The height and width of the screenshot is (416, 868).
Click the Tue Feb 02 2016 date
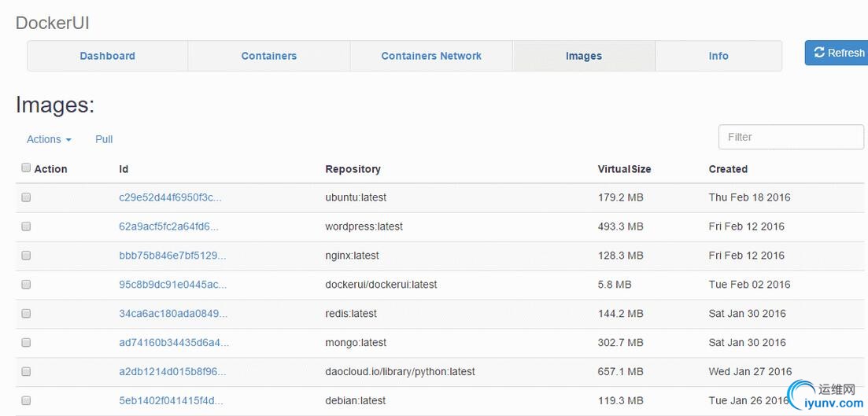click(x=749, y=285)
